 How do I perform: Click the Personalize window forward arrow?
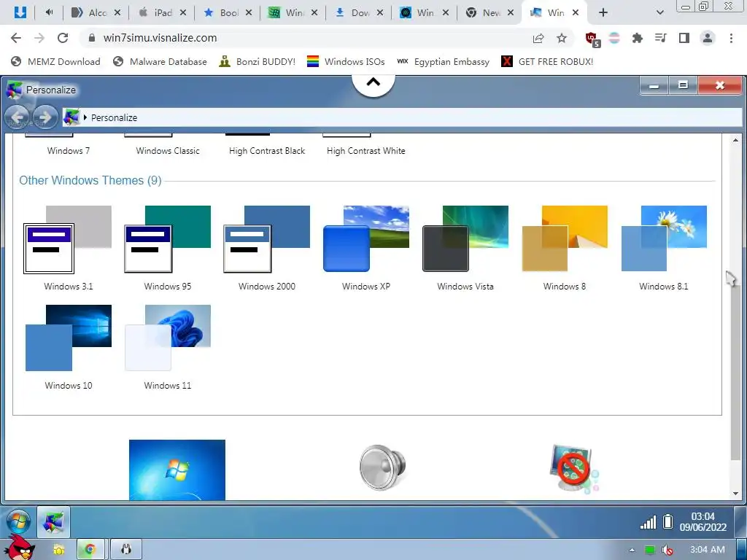tap(45, 117)
